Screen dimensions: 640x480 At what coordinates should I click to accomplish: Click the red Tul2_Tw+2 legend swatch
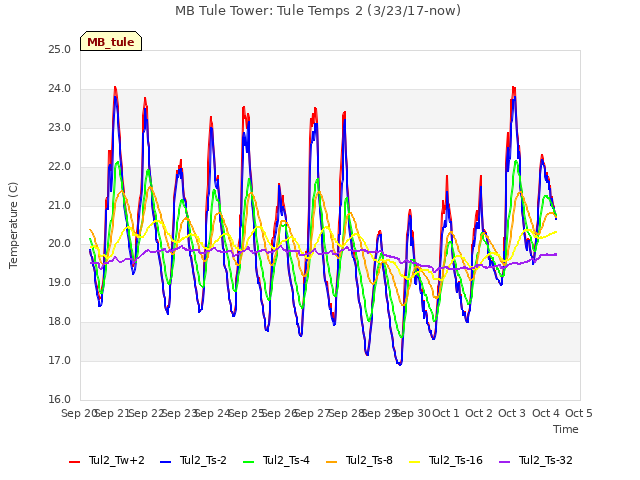coord(74,462)
